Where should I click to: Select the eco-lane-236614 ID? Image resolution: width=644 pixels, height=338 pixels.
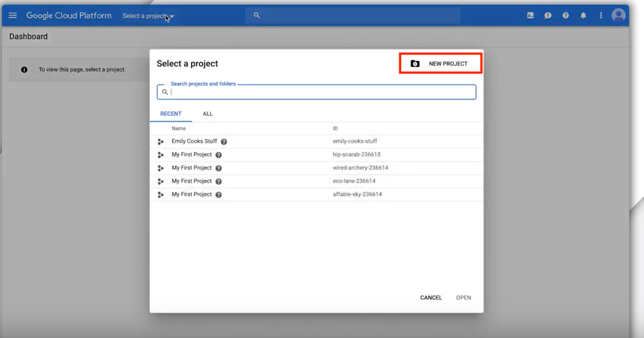click(x=354, y=181)
